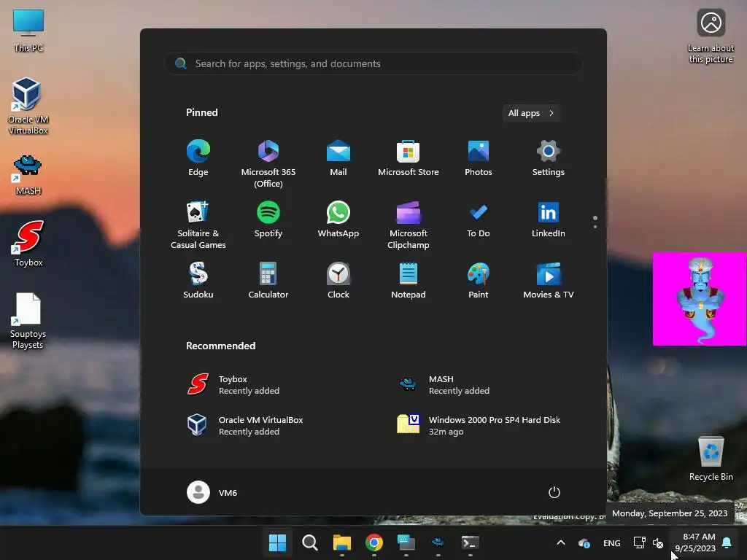Open the Paint app
The width and height of the screenshot is (747, 560).
pyautogui.click(x=479, y=281)
